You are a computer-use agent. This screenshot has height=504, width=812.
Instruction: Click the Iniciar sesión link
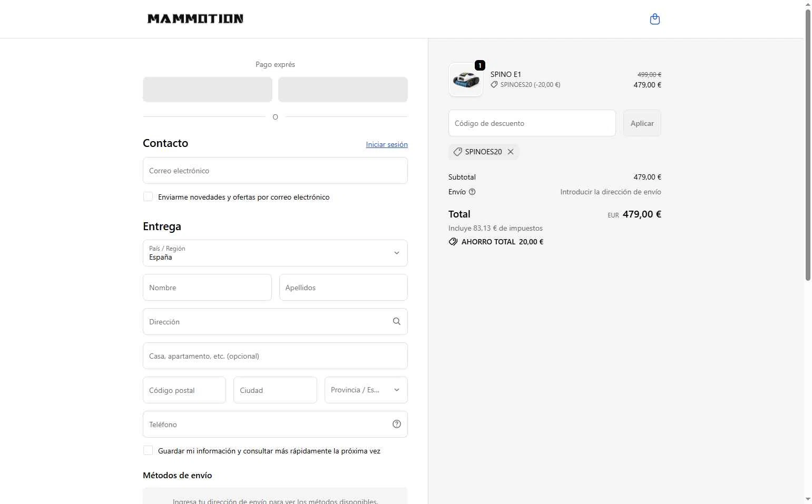coord(387,144)
